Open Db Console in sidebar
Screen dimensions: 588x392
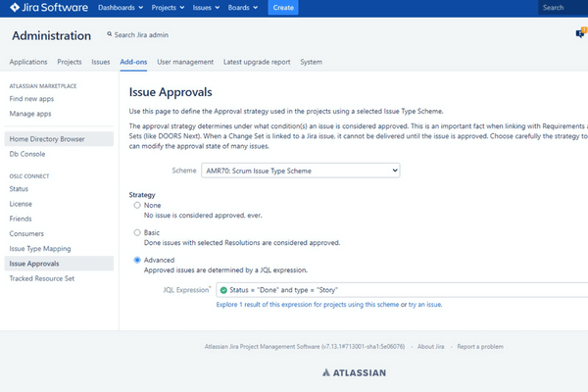click(x=27, y=154)
